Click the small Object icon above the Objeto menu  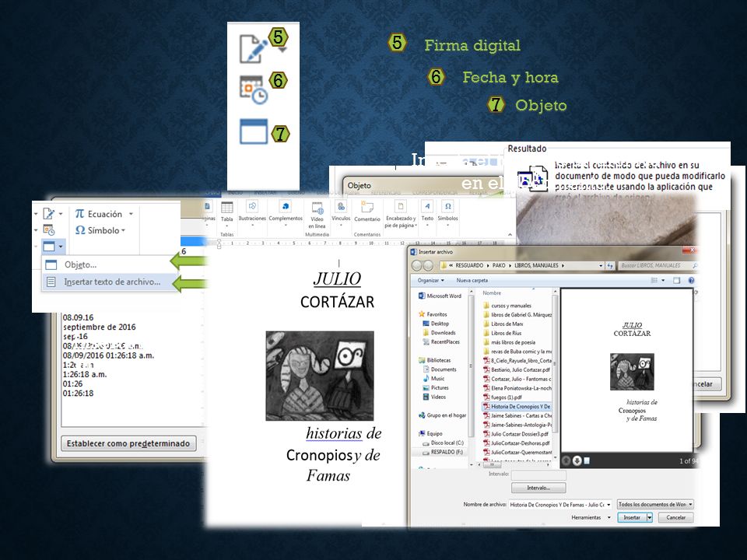point(48,247)
